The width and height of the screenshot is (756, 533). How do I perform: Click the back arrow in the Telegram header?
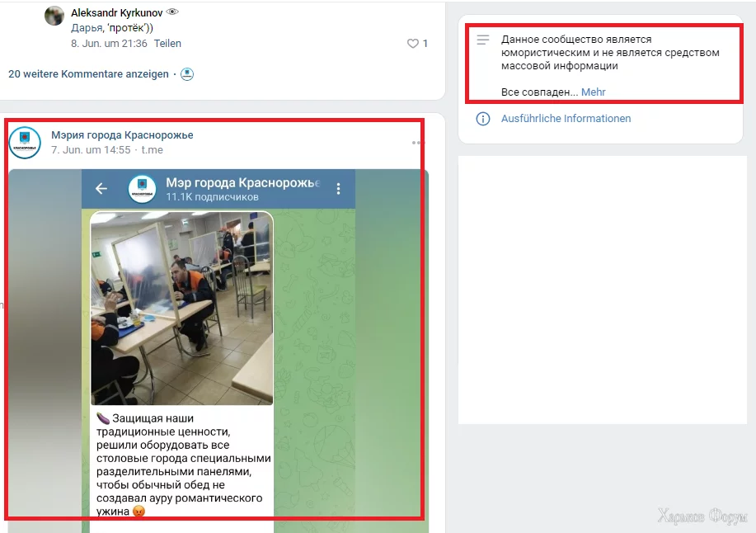(x=101, y=189)
